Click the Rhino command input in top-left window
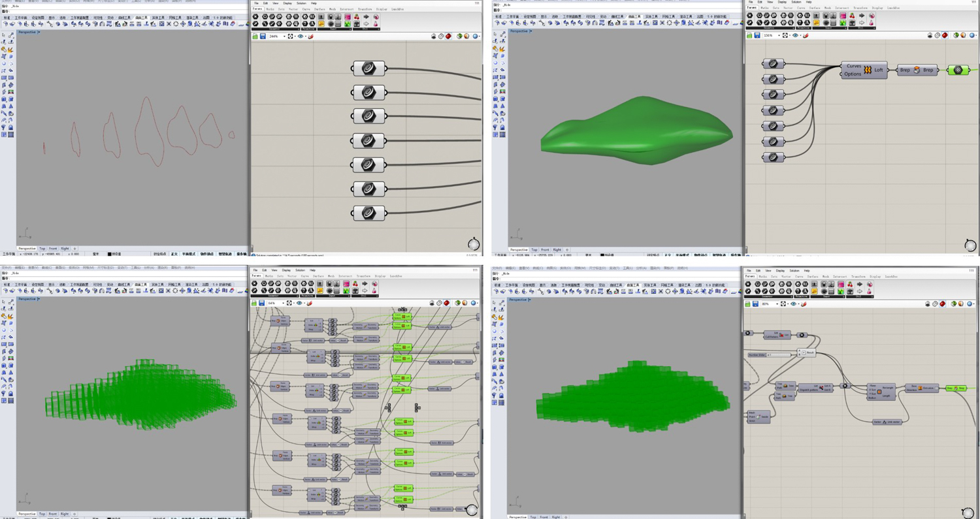Viewport: 980px width, 519px height. click(124, 11)
